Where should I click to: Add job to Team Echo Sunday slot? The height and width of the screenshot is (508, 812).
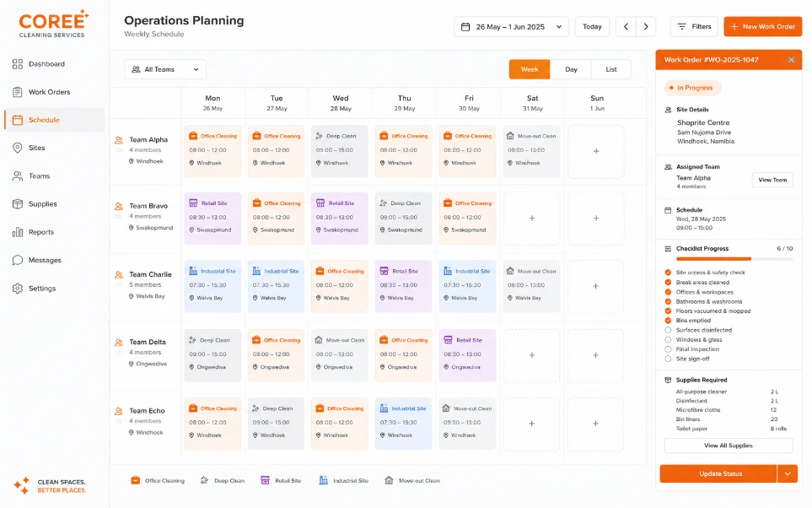pos(595,424)
